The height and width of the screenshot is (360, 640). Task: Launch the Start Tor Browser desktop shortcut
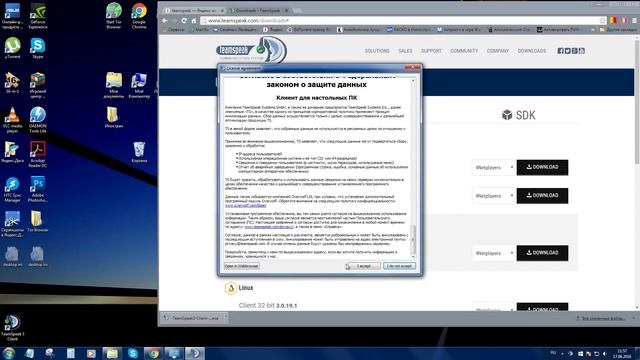[x=114, y=16]
